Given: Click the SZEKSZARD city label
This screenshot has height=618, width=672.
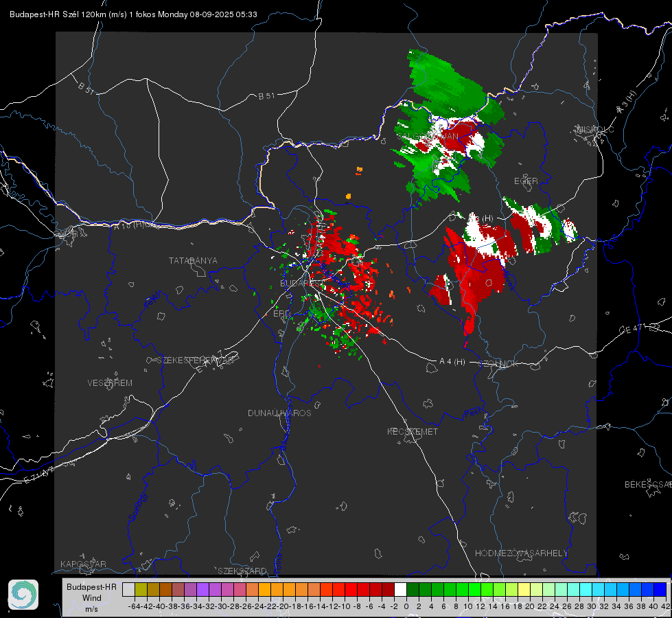Looking at the screenshot, I should pyautogui.click(x=242, y=571).
